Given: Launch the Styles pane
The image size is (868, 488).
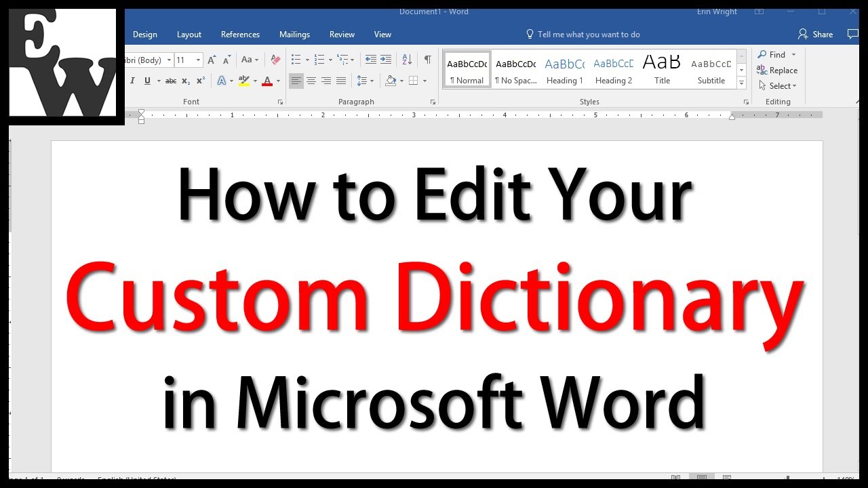Looking at the screenshot, I should click(x=746, y=102).
